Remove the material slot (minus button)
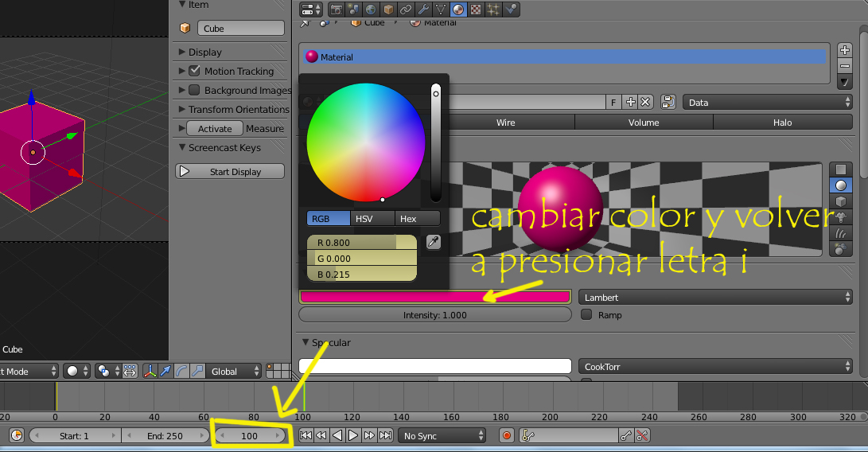The image size is (868, 452). (845, 66)
